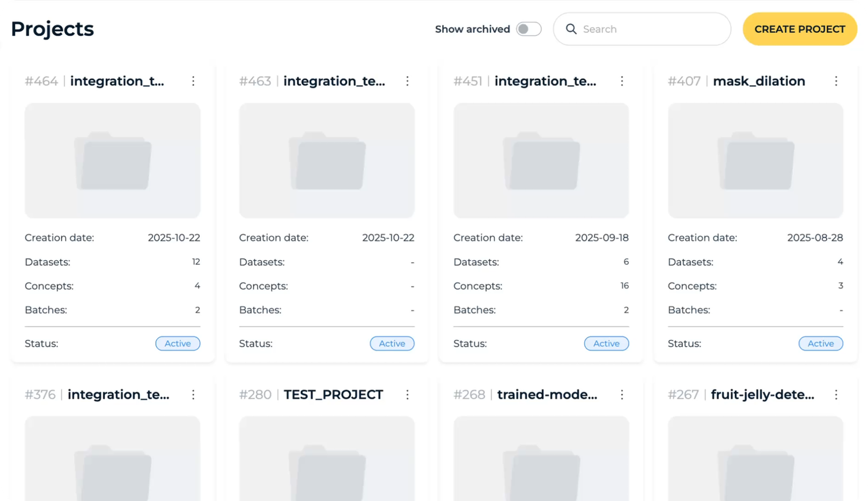The width and height of the screenshot is (868, 501).
Task: Open the three-dot menu on trained-mode project
Action: tap(622, 395)
